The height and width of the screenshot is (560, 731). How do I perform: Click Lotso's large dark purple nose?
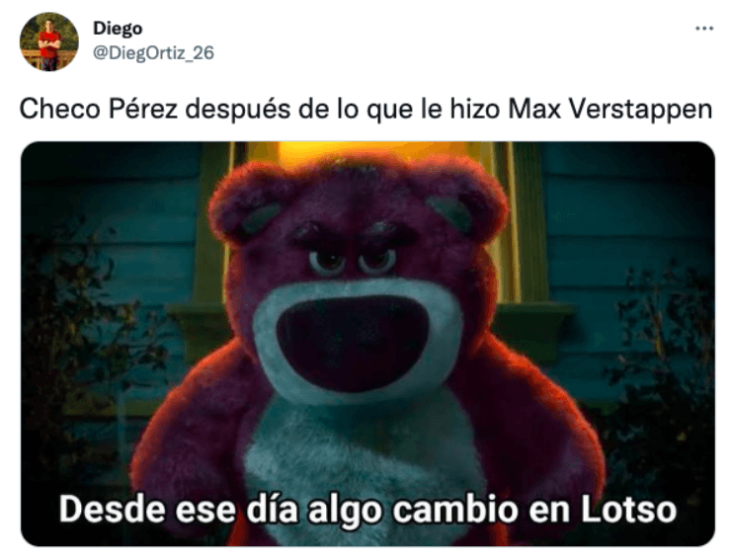[353, 343]
